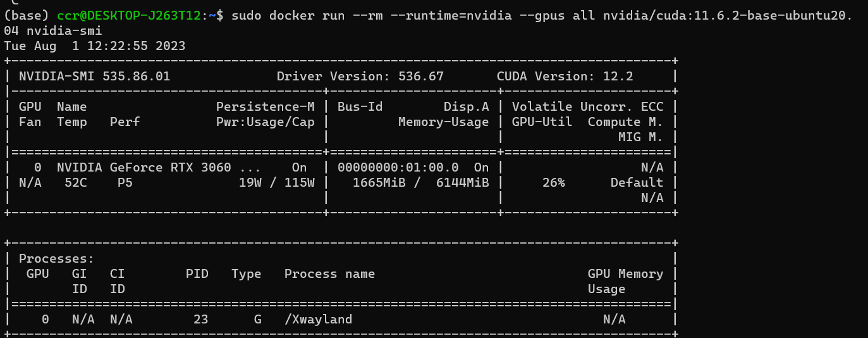This screenshot has height=338, width=868.
Task: Click the Memory-Usage column header
Action: pos(444,122)
